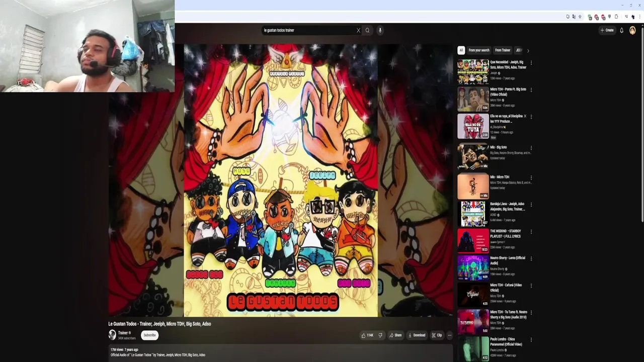Dismiss 'Ella no es tuya' with its X icon
Image resolution: width=644 pixels, height=362 pixels.
coord(525,116)
